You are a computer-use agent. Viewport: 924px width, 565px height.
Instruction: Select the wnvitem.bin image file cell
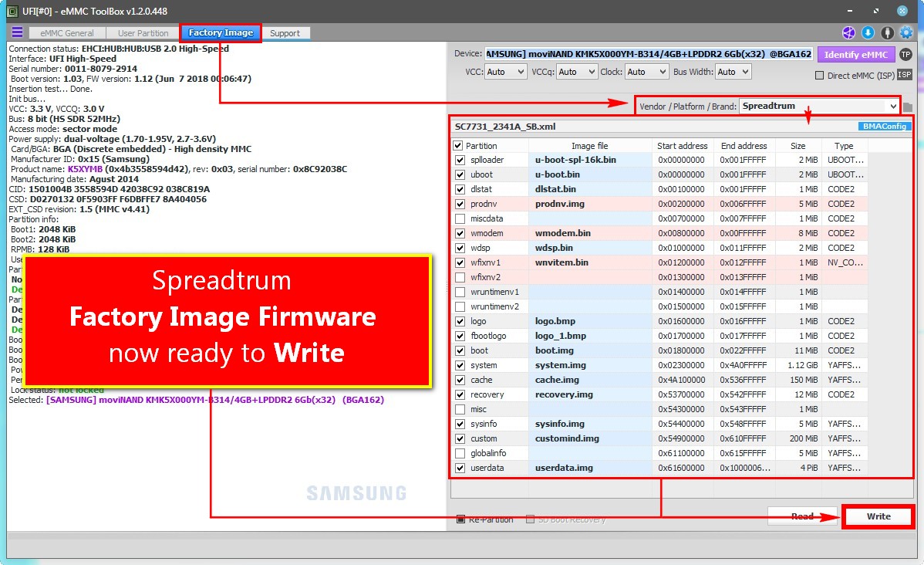(590, 262)
